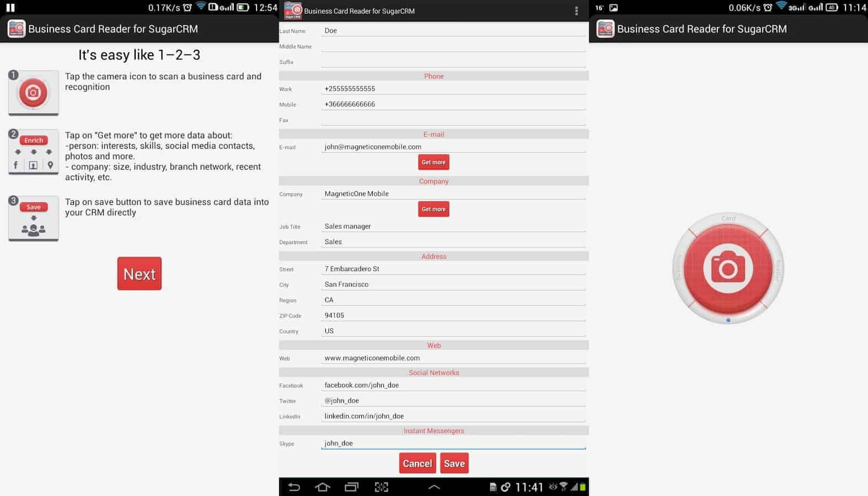This screenshot has height=496, width=868.
Task: Tap the screenshot capture icon in navigation bar
Action: point(381,487)
